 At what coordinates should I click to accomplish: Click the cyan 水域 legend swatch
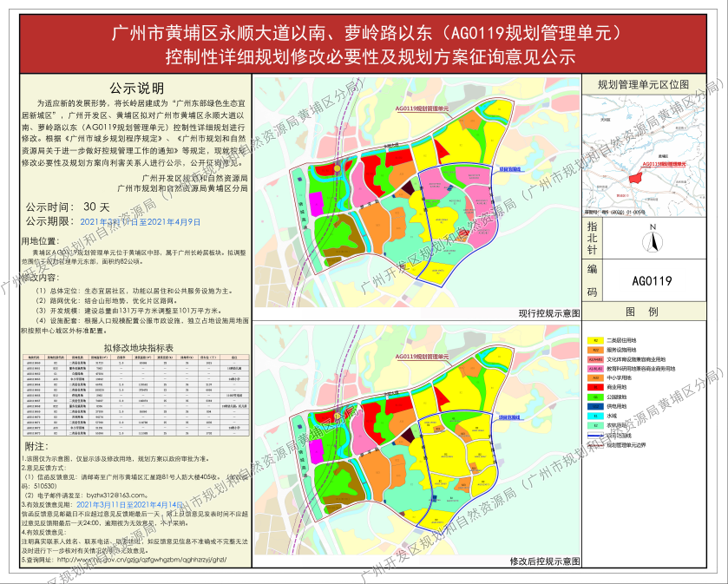tap(595, 416)
